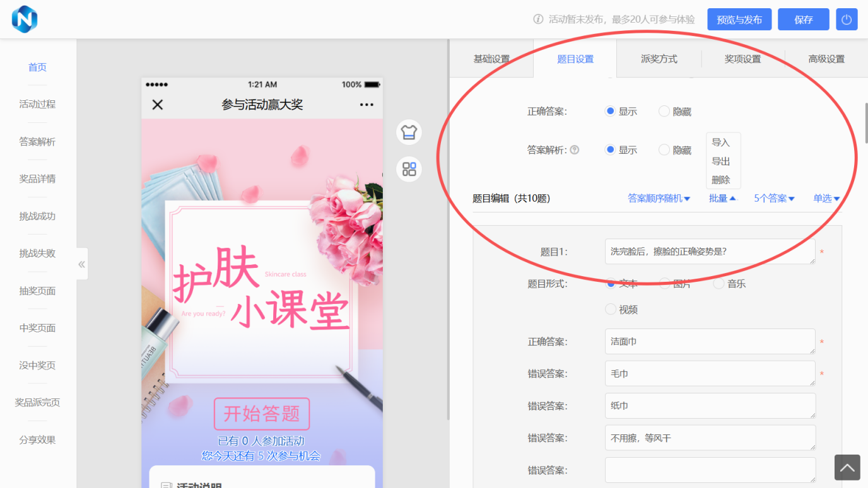Image resolution: width=868 pixels, height=488 pixels.
Task: Click the 保存 button
Action: (803, 20)
